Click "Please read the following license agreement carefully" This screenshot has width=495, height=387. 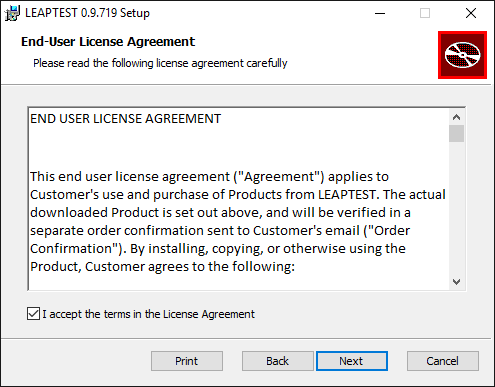(x=160, y=63)
